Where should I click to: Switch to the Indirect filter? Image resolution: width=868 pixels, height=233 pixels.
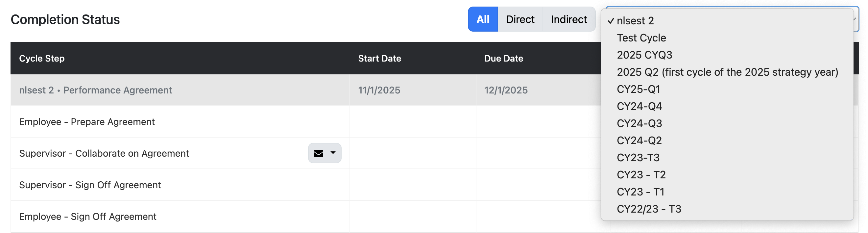point(569,19)
